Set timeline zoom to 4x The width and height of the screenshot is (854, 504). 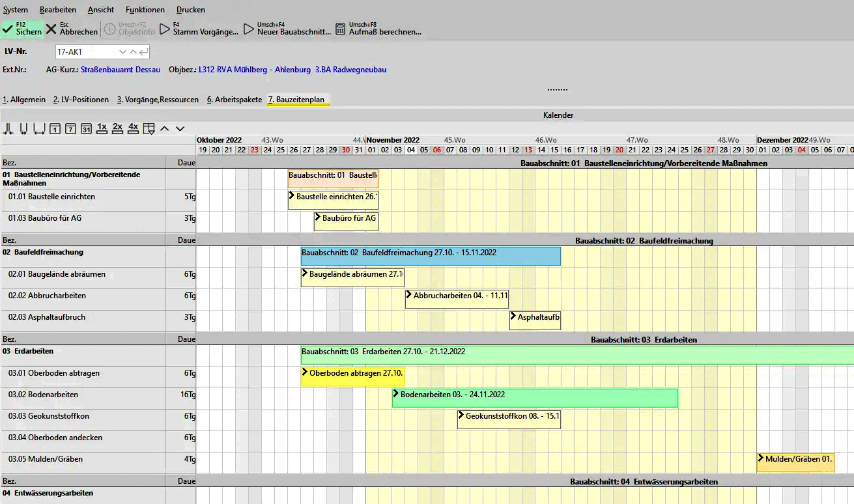point(133,128)
